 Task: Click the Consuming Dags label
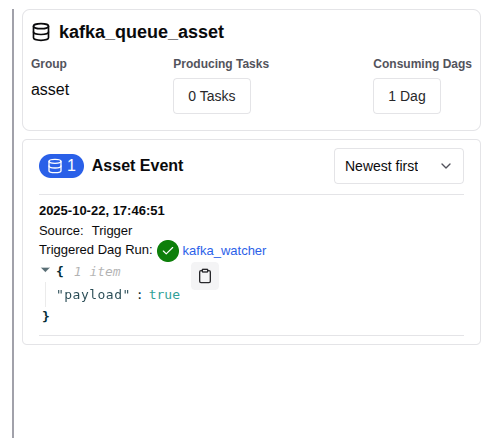(x=422, y=64)
